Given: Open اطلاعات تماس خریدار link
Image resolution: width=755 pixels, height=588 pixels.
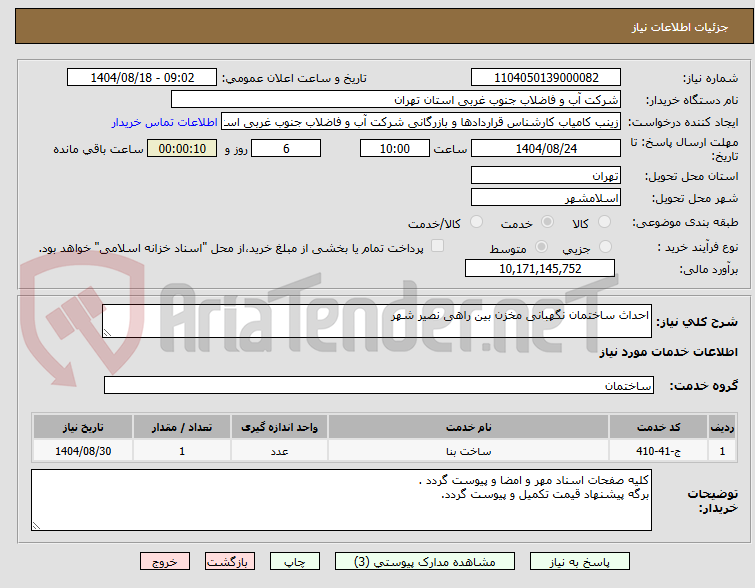Looking at the screenshot, I should 165,122.
